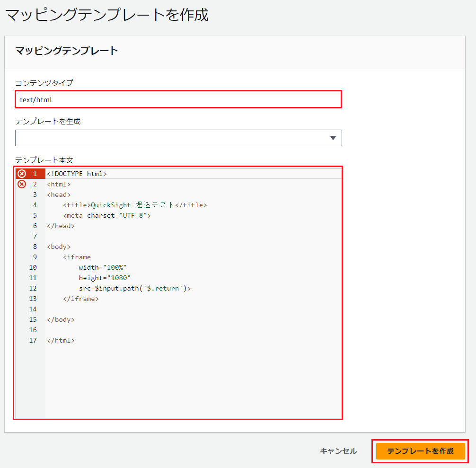Screen dimensions: 476x468
Task: Click the content type field containing text/html
Action: 178,99
